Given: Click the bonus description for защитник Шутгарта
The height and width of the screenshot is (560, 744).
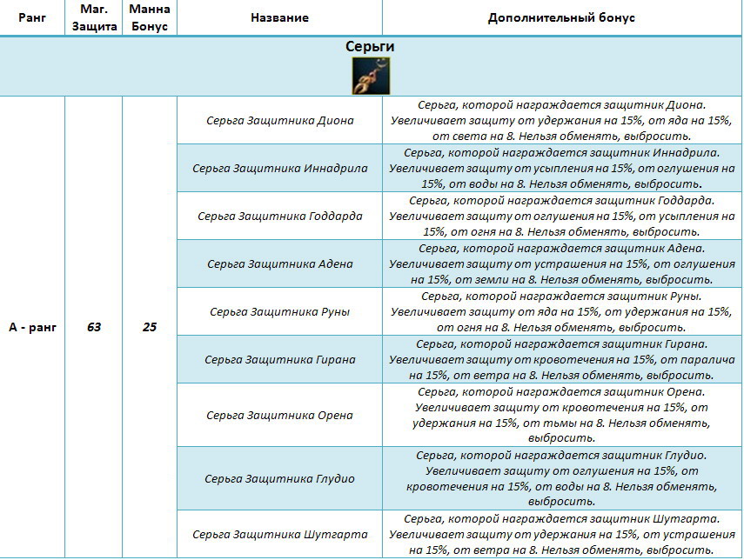Looking at the screenshot, I should tap(562, 535).
